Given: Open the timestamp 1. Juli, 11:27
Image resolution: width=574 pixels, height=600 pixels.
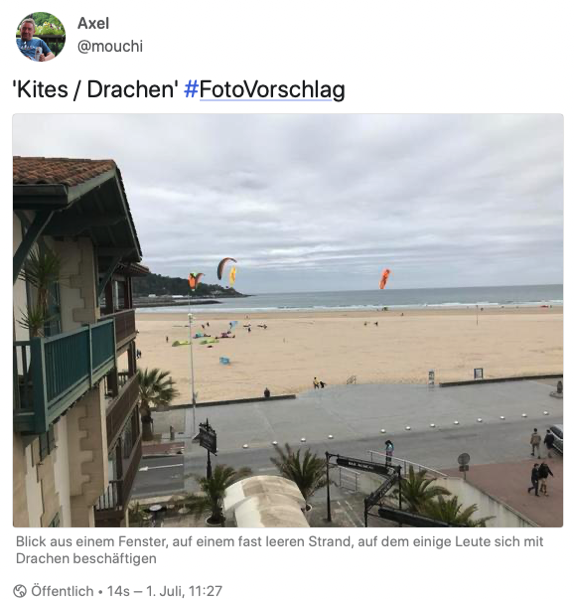Looking at the screenshot, I should point(184,590).
